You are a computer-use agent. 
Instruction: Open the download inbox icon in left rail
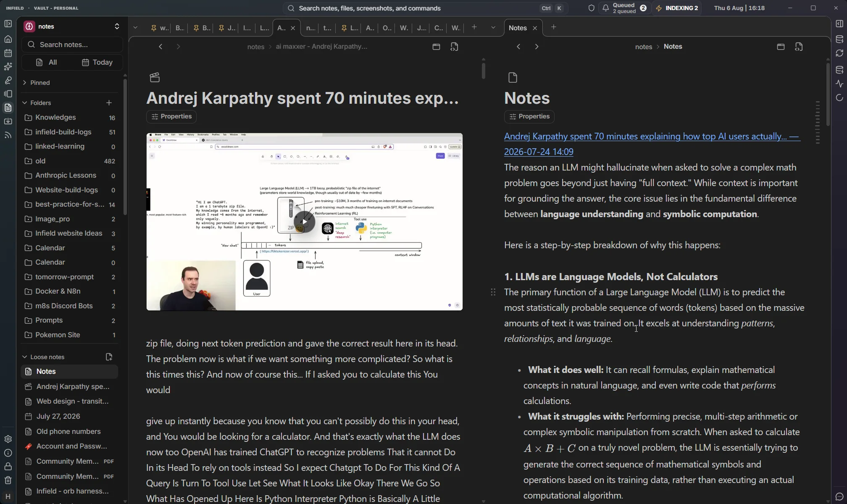point(8,121)
